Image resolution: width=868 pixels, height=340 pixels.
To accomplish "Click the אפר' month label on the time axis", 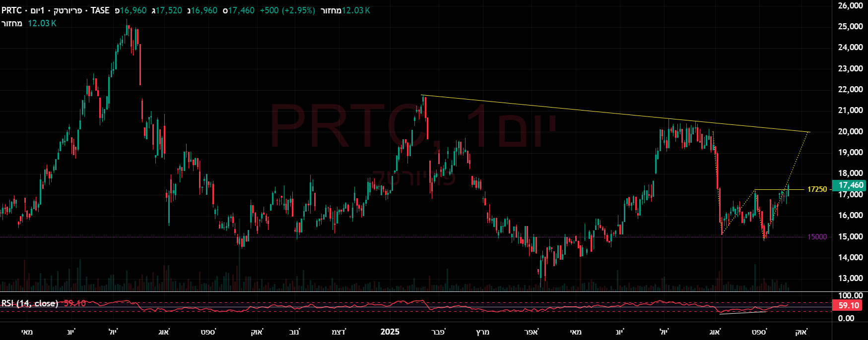I will click(531, 332).
